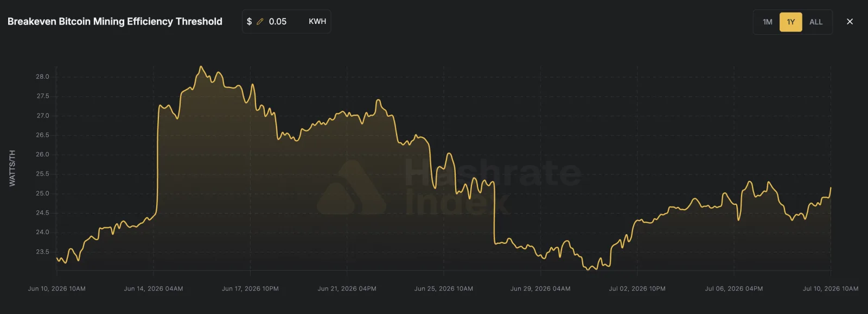
Task: Click the Breakeven Bitcoin Mining Efficiency Threshold title
Action: coord(115,22)
